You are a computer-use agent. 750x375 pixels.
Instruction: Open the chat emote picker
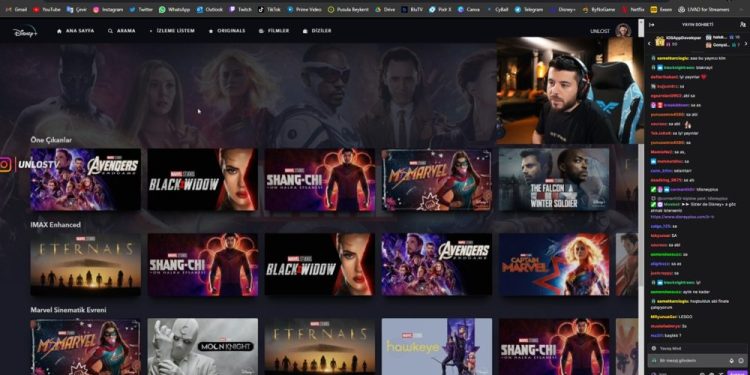click(741, 360)
